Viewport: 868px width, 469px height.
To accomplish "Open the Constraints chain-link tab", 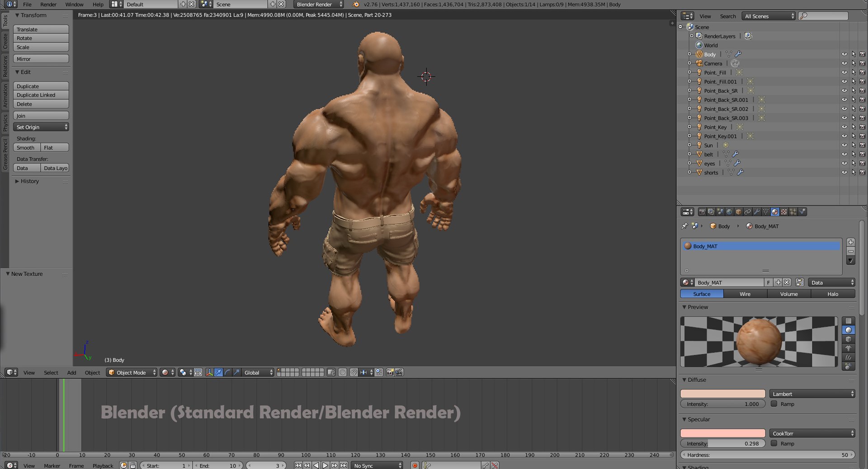I will [x=747, y=212].
